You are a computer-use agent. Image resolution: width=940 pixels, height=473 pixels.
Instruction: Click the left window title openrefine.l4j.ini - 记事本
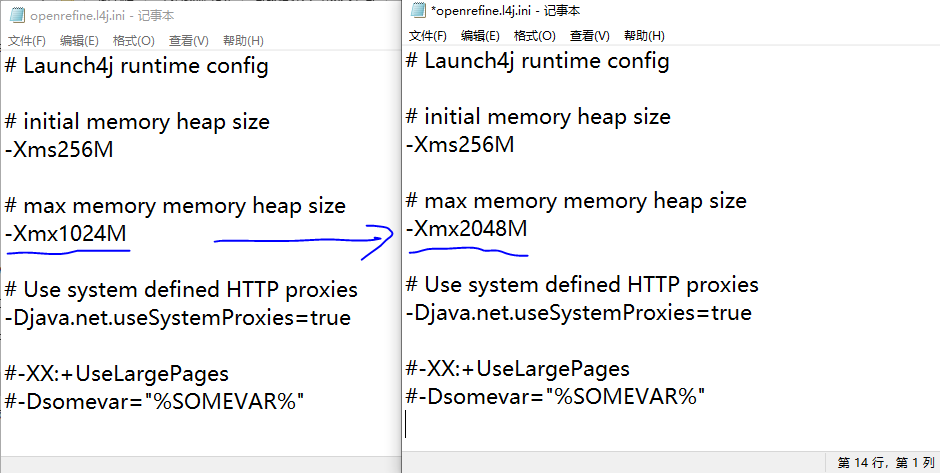point(102,16)
